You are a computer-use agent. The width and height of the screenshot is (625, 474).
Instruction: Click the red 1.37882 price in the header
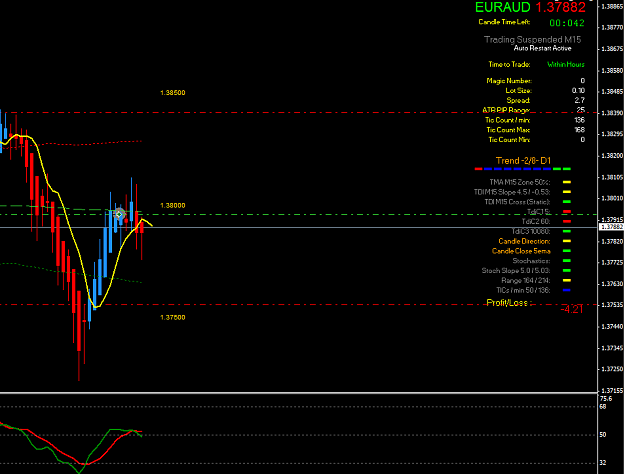click(x=560, y=7)
